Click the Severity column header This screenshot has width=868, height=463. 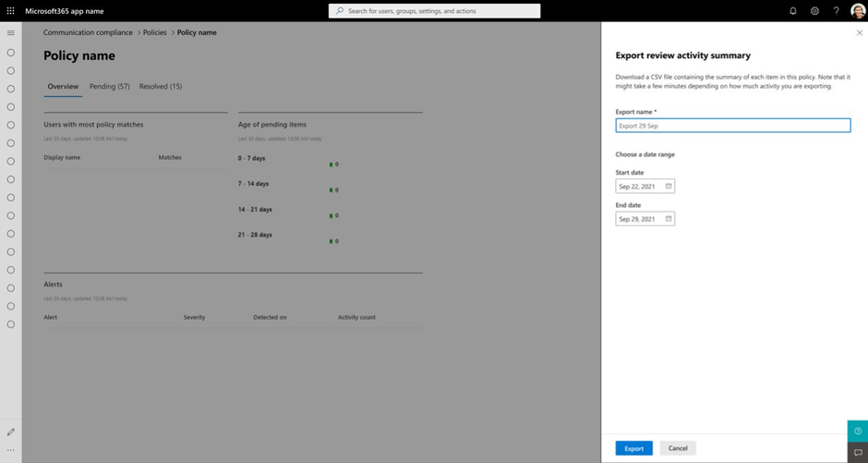click(194, 317)
